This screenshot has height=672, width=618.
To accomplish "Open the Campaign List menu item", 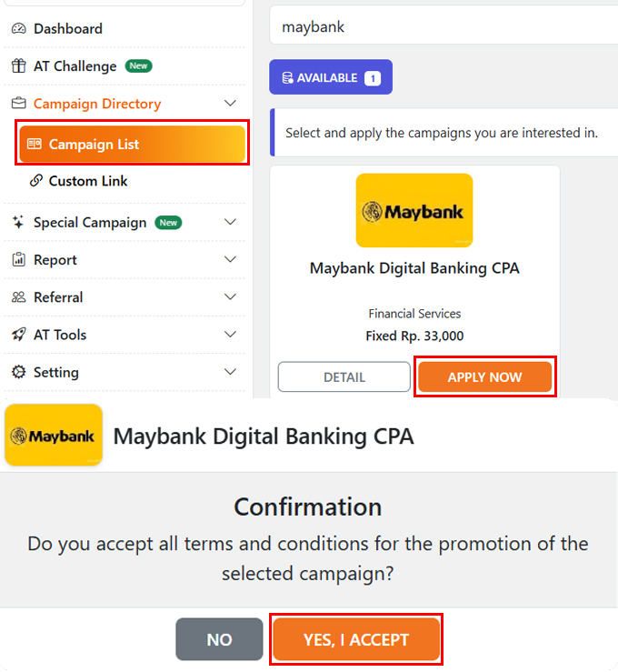I will (x=132, y=145).
